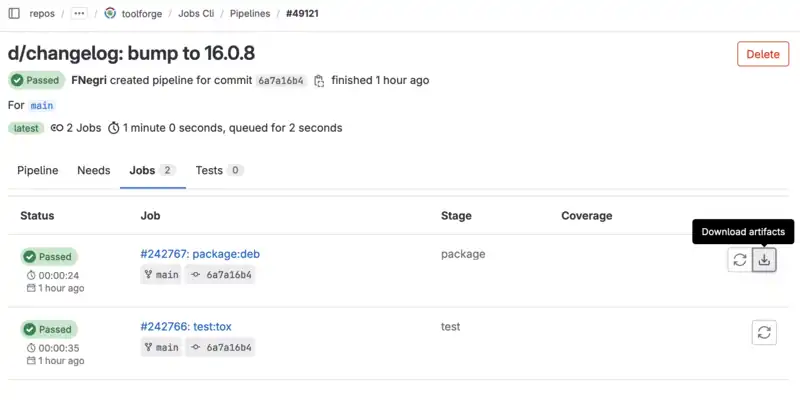Open the repos breadcrumb link
Screen dimensions: 800x400
pos(42,14)
